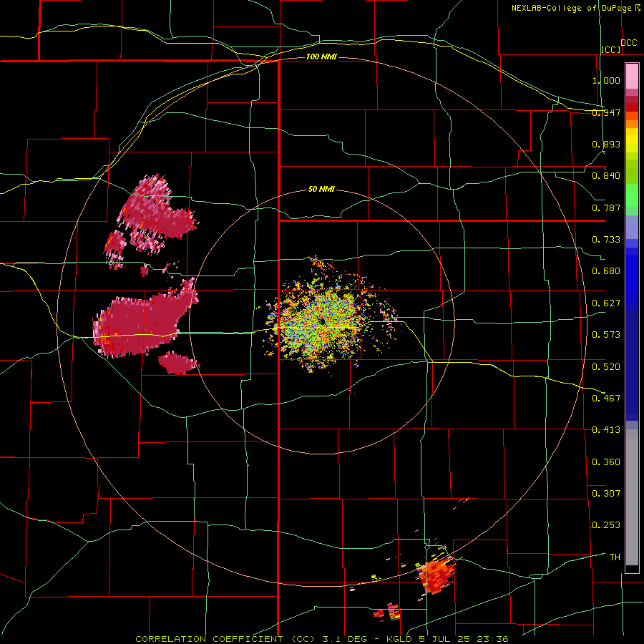
Task: Click the 0.893 value on the color scale
Action: click(x=606, y=144)
